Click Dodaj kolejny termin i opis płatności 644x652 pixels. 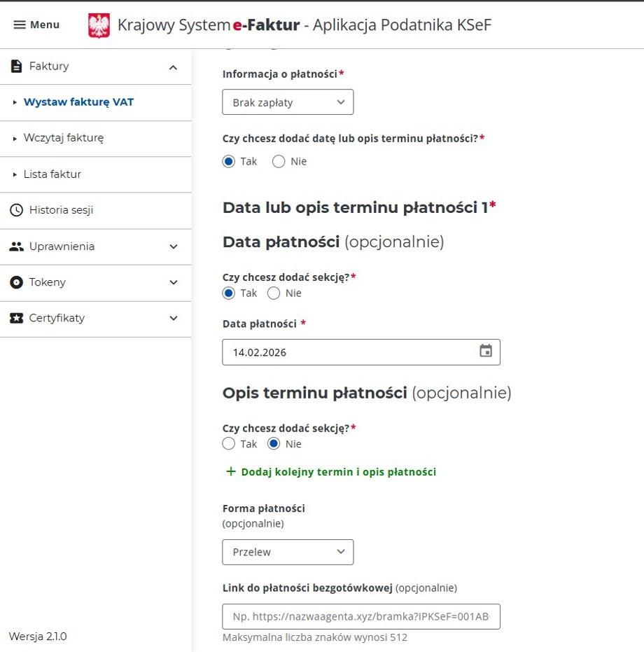[330, 471]
